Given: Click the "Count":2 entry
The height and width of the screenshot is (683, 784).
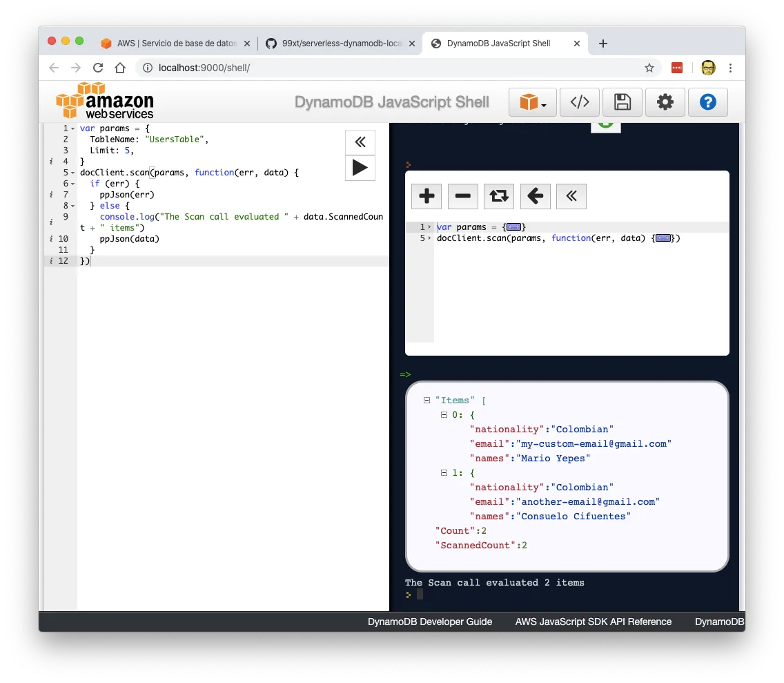Looking at the screenshot, I should (x=460, y=531).
